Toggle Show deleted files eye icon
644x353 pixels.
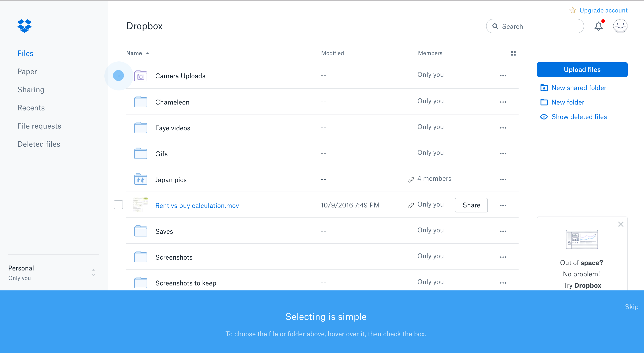[x=544, y=117]
